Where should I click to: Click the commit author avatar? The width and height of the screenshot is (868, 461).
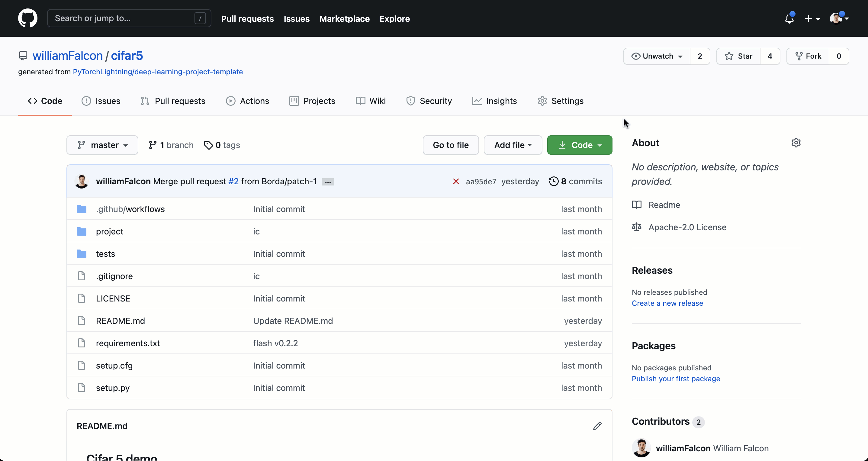(82, 181)
